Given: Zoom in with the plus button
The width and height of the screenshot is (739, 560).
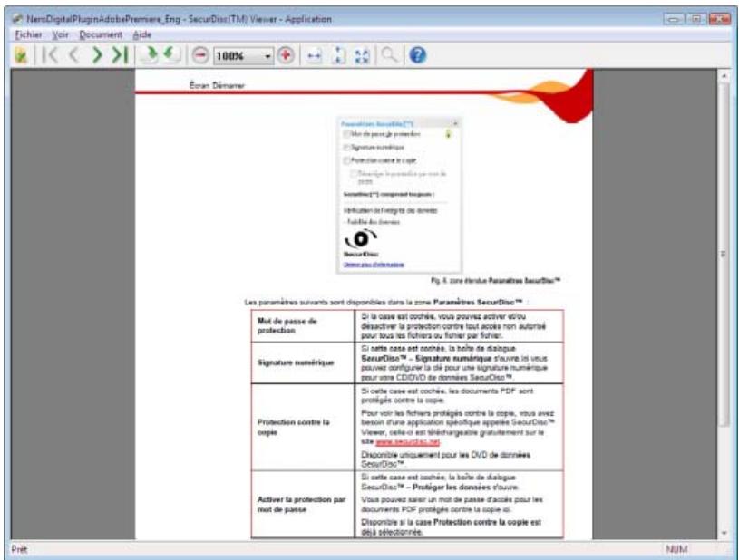Looking at the screenshot, I should [285, 55].
